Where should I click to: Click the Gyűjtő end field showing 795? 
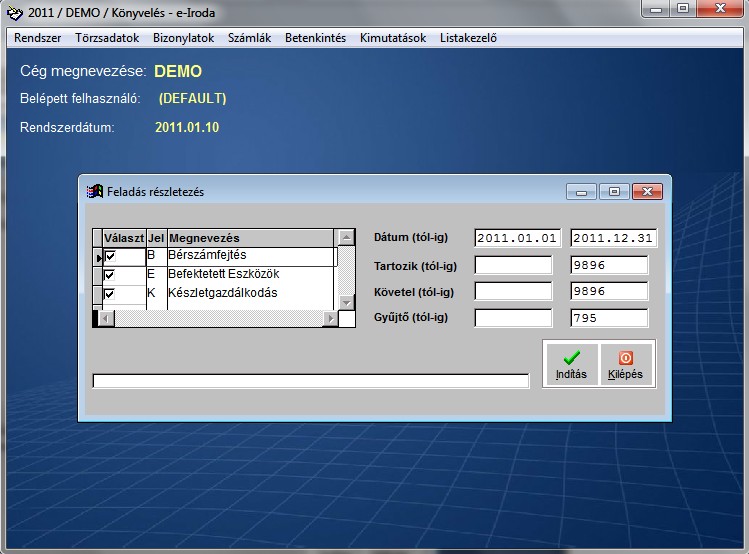point(608,318)
